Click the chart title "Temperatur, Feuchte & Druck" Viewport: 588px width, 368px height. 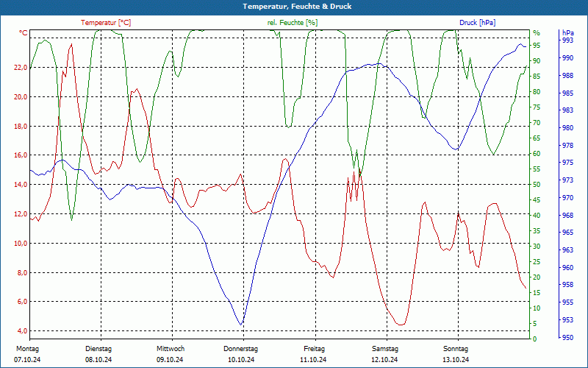297,7
